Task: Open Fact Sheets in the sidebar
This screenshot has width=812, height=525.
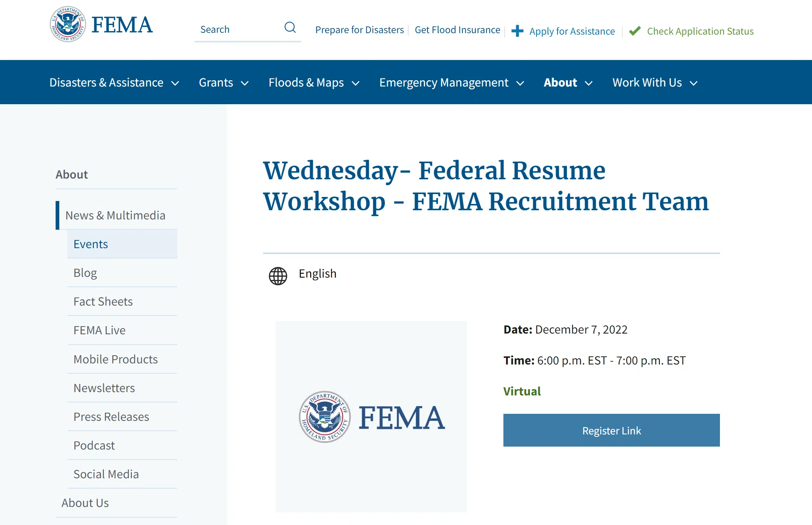Action: coord(122,302)
